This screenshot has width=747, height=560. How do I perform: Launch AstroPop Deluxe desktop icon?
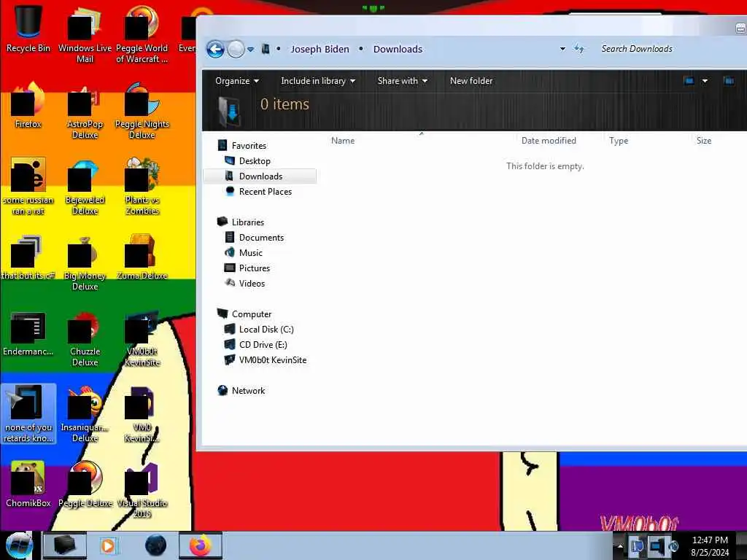tap(85, 112)
